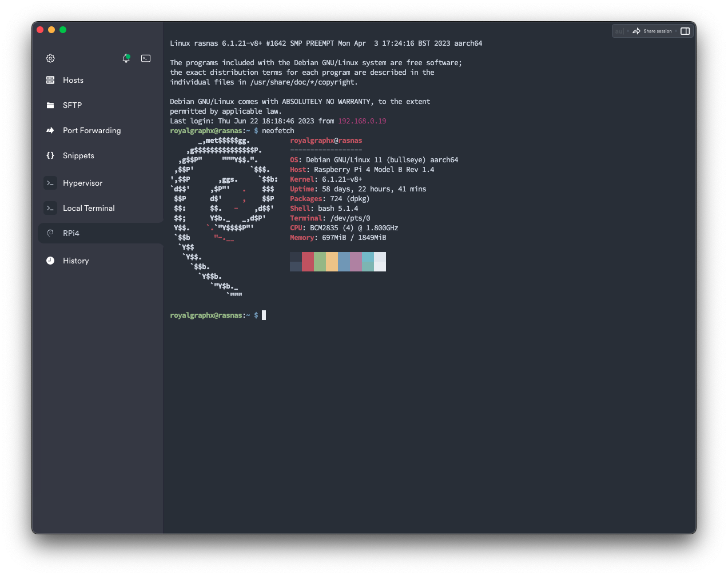
Task: Click the autocomplete 'au' field
Action: (x=619, y=31)
